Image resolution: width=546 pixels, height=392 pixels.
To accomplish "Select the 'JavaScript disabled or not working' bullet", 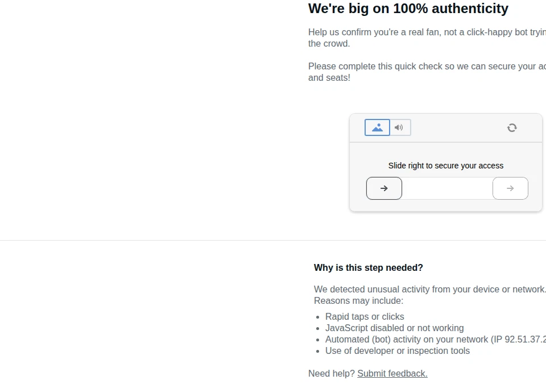I will (395, 328).
